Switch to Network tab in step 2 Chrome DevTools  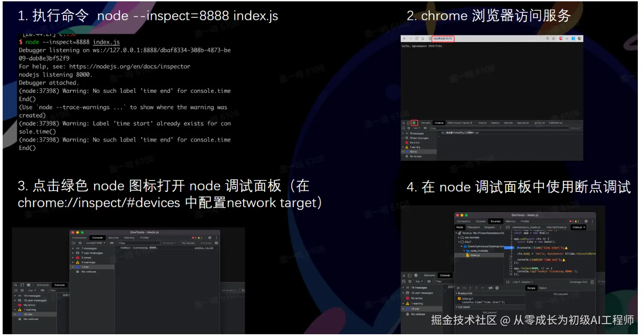[x=508, y=122]
